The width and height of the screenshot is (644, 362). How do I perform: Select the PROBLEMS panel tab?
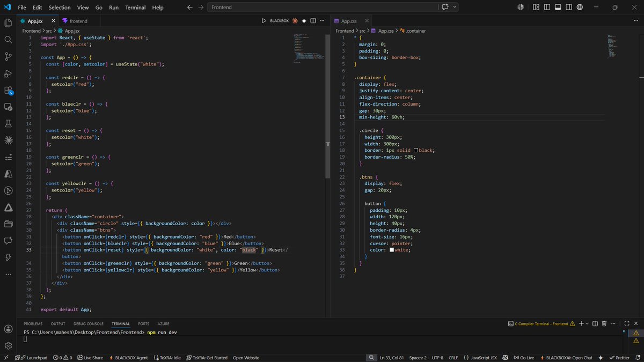pos(33,324)
